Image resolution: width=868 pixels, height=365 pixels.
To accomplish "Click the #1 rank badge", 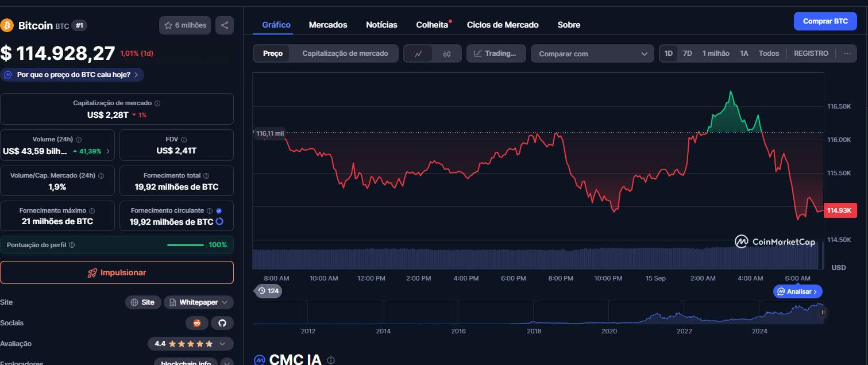I will [79, 25].
